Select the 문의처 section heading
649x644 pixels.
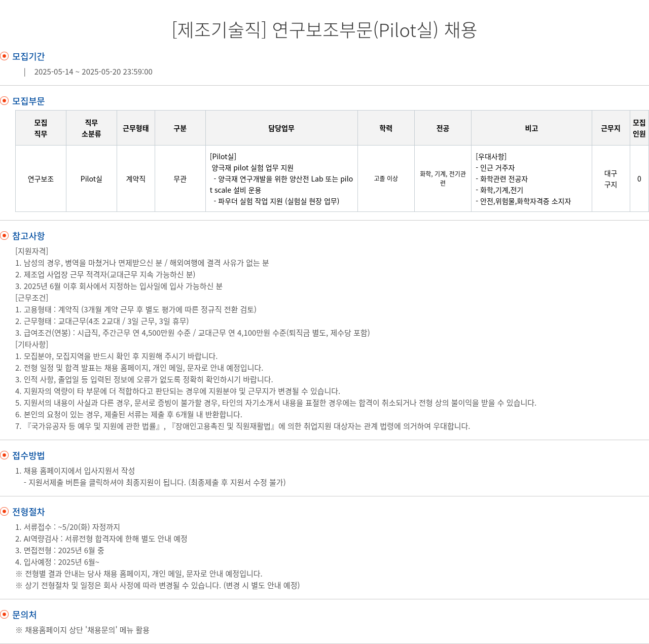coord(24,615)
